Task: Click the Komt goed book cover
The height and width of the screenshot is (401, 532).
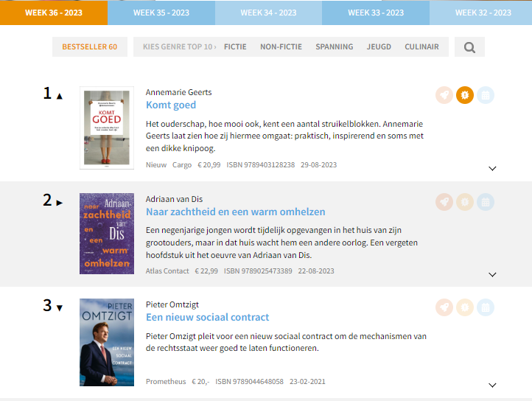Action: click(107, 128)
